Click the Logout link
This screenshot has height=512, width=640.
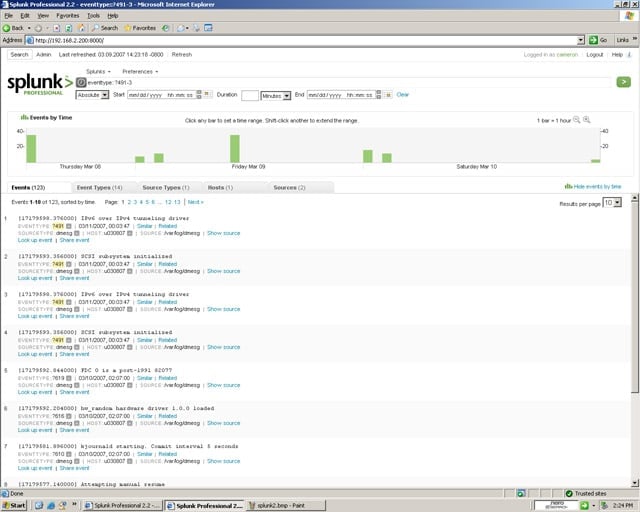pyautogui.click(x=594, y=55)
